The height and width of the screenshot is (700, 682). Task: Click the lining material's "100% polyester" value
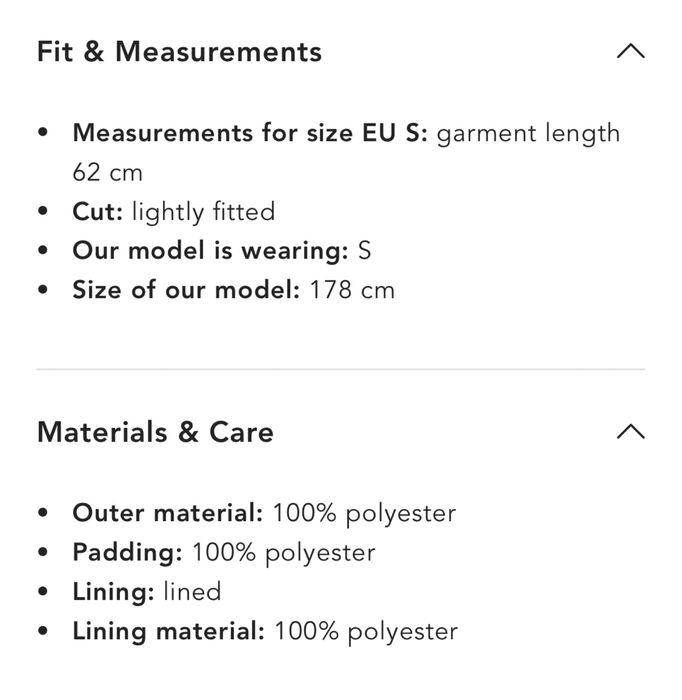click(366, 631)
